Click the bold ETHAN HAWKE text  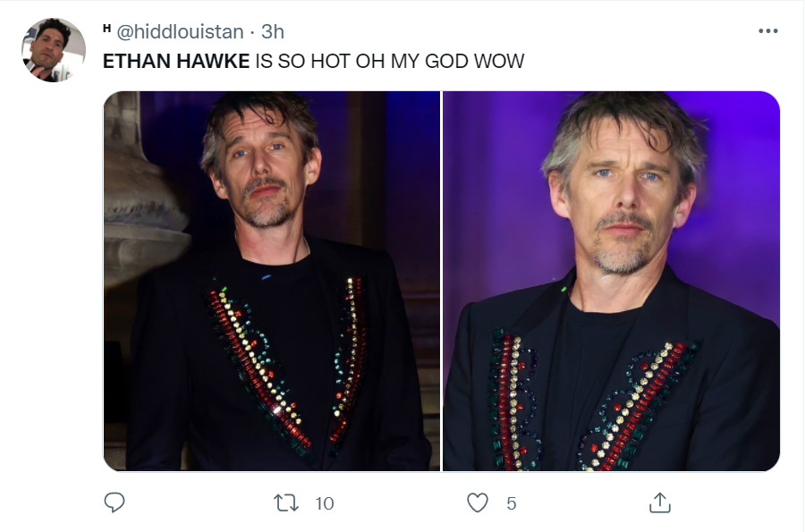tap(176, 62)
